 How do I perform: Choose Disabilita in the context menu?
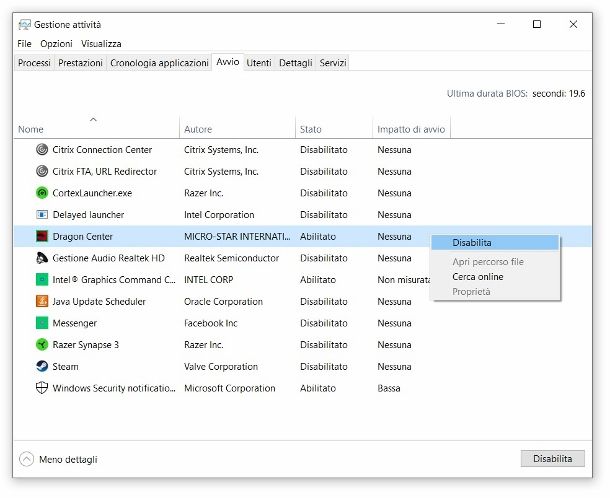495,242
